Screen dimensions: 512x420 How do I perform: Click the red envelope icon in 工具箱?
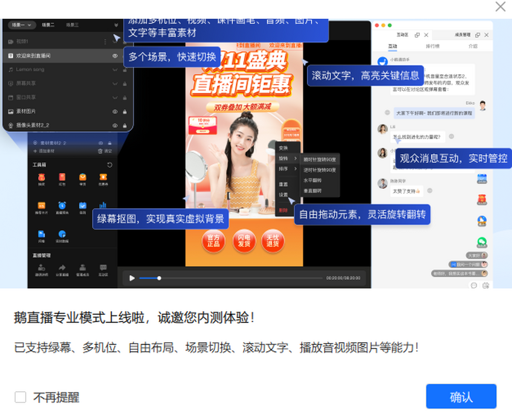point(62,177)
